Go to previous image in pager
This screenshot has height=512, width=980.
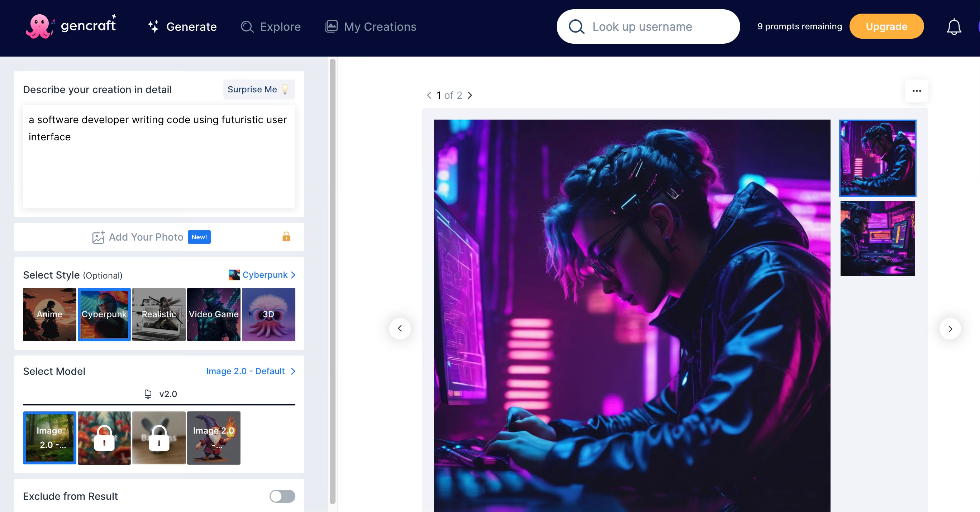429,95
